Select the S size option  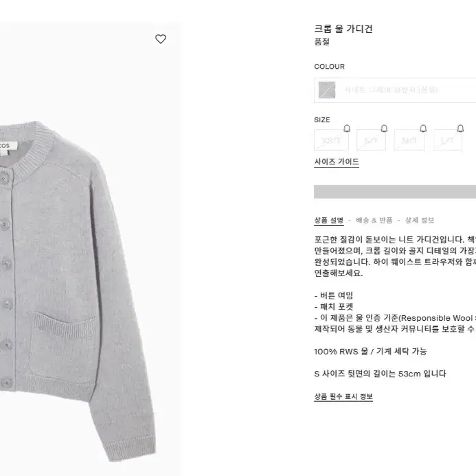tap(371, 140)
